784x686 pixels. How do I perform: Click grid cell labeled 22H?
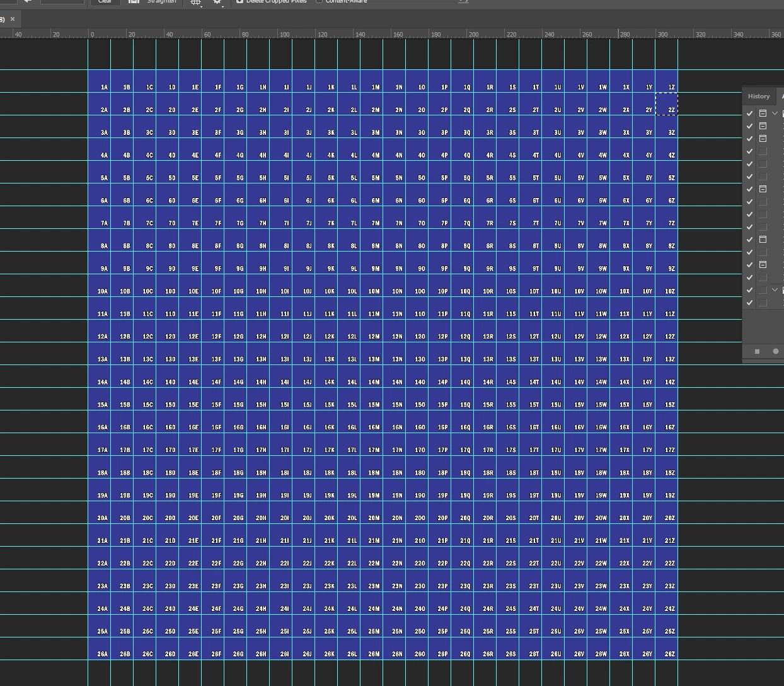click(258, 557)
